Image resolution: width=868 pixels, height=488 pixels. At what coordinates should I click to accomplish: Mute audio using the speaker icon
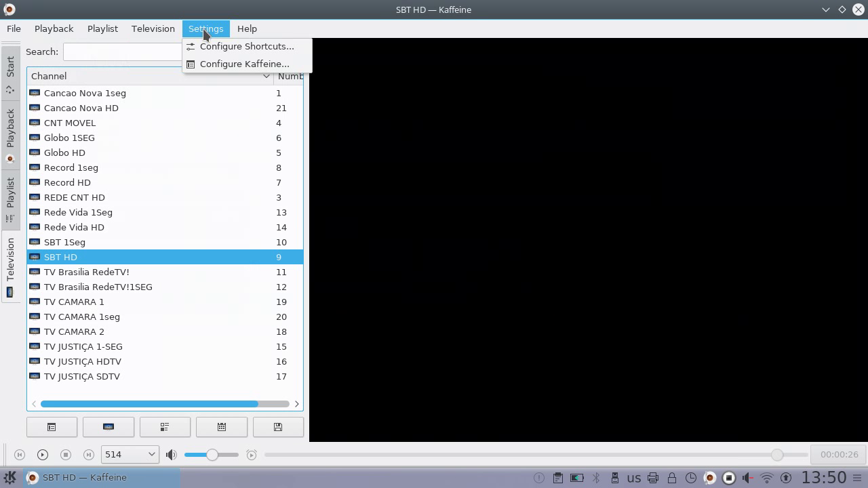172,455
